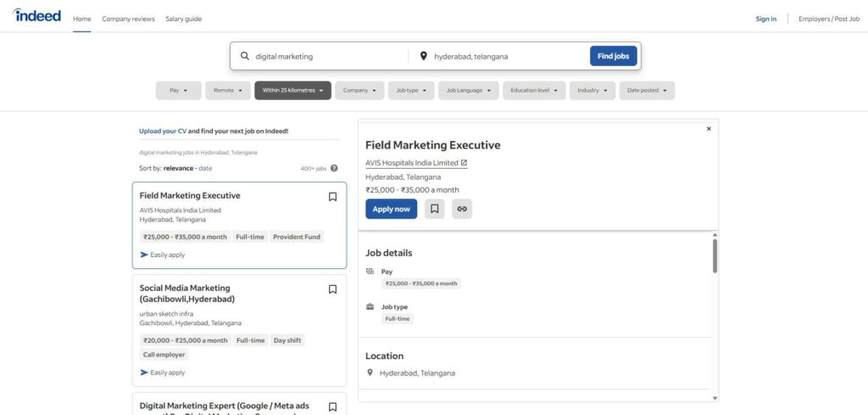Click the Job type briefcase icon
This screenshot has width=868, height=415.
pyautogui.click(x=370, y=306)
